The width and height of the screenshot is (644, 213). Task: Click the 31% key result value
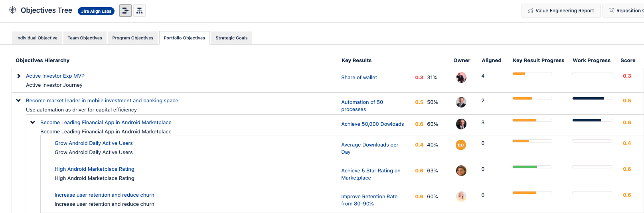(432, 77)
